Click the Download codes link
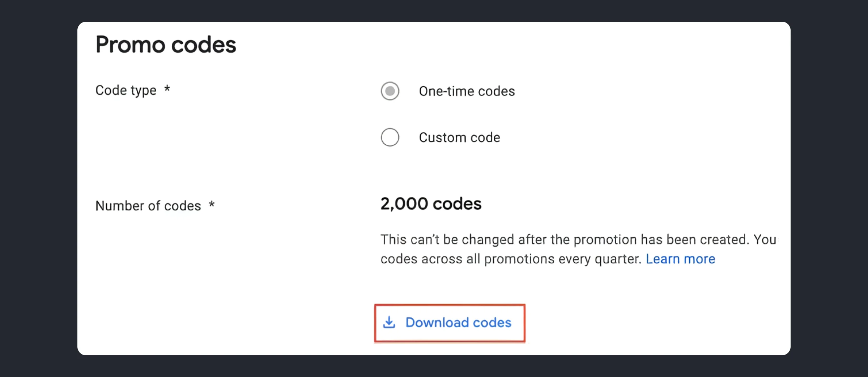Viewport: 868px width, 377px height. click(458, 322)
